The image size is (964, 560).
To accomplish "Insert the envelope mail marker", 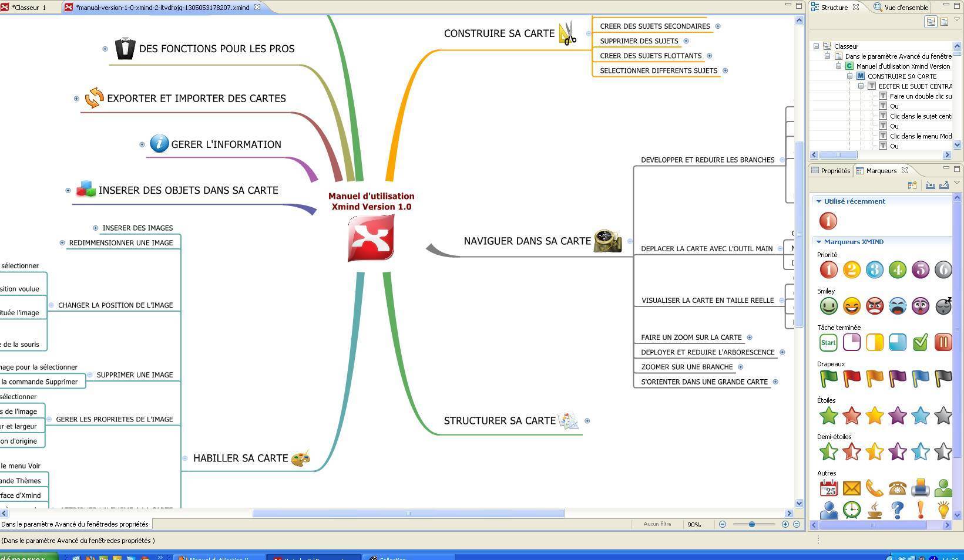I will pyautogui.click(x=851, y=488).
